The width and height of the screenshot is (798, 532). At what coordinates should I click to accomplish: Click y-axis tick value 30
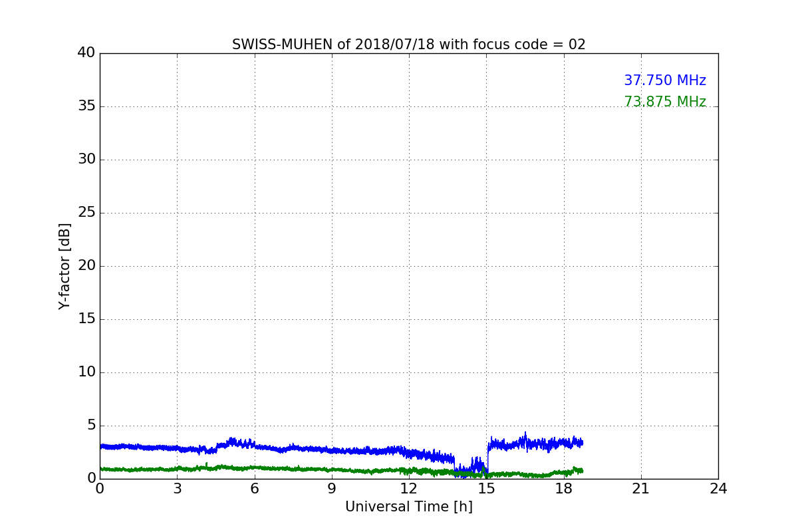coord(86,159)
